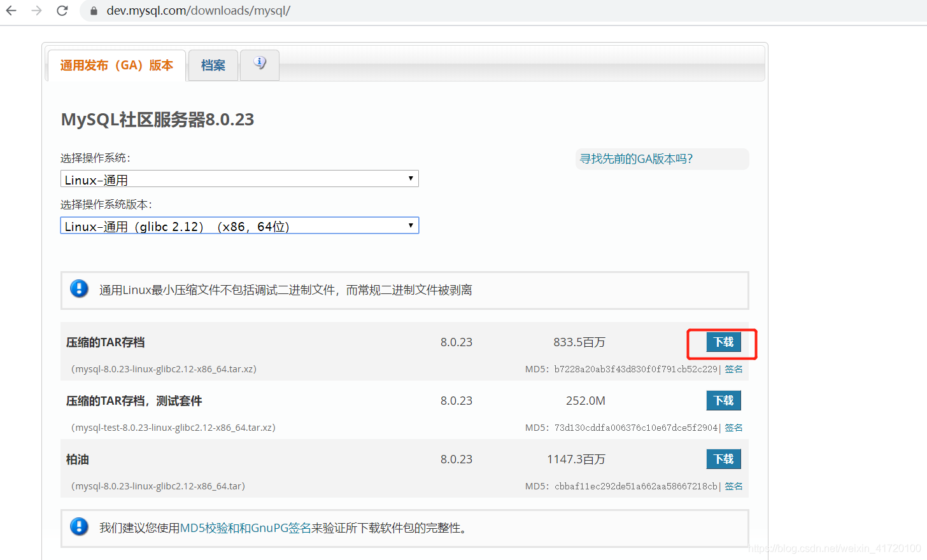The image size is (927, 560).
Task: Open 签名 link for mysql-8.0.23-linux-glibc2.12-x86_64.tar
Action: pyautogui.click(x=733, y=486)
